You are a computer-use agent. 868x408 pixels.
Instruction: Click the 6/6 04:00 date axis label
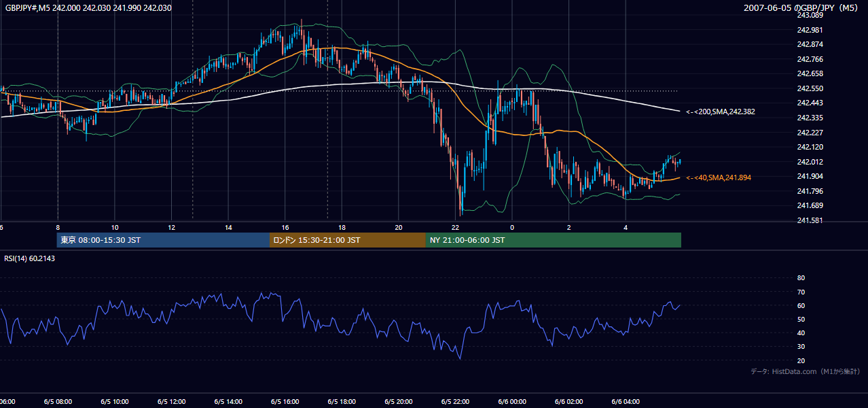[626, 402]
